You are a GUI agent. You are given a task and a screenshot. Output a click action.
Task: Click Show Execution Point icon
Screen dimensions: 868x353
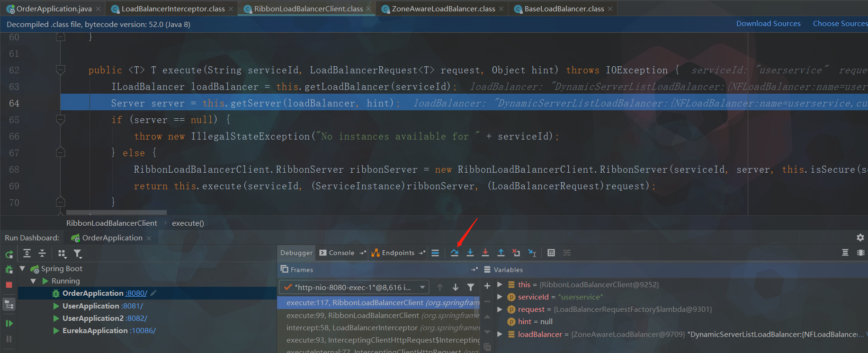point(435,253)
